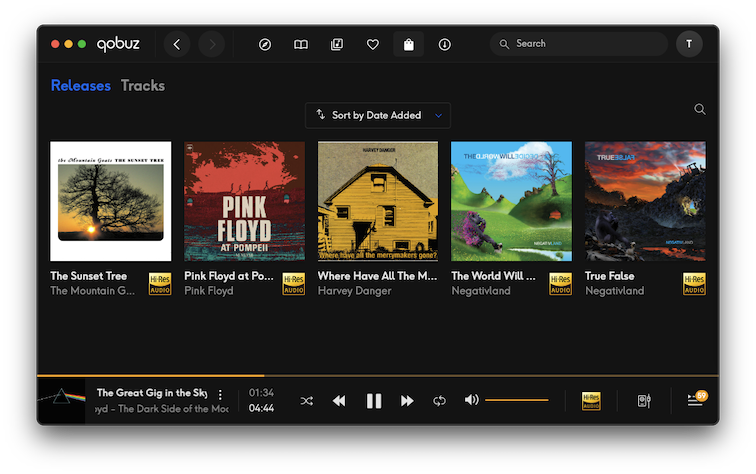Screen dimensions: 756x474
Task: Open the audio output device icon
Action: (x=644, y=401)
